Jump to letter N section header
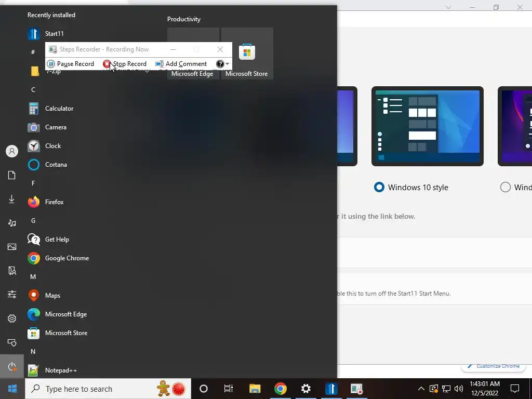Screen dimensions: 532x399 coord(33,352)
